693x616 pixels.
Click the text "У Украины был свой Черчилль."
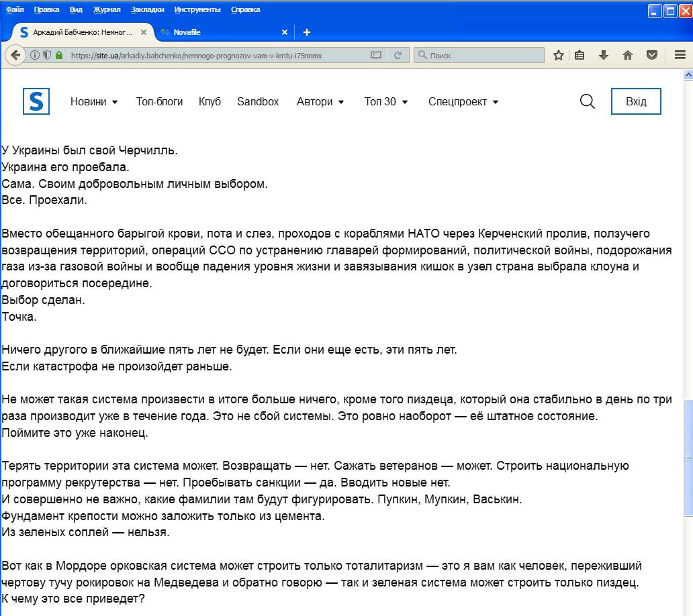[x=89, y=150]
